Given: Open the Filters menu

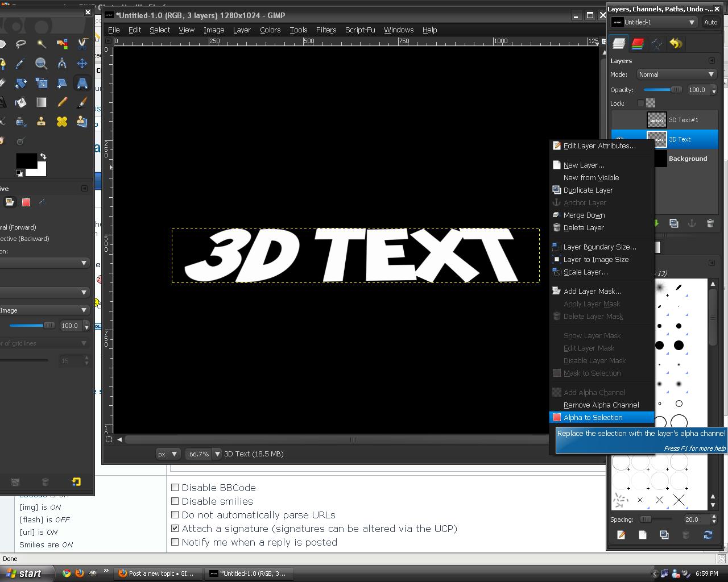Looking at the screenshot, I should pos(326,30).
